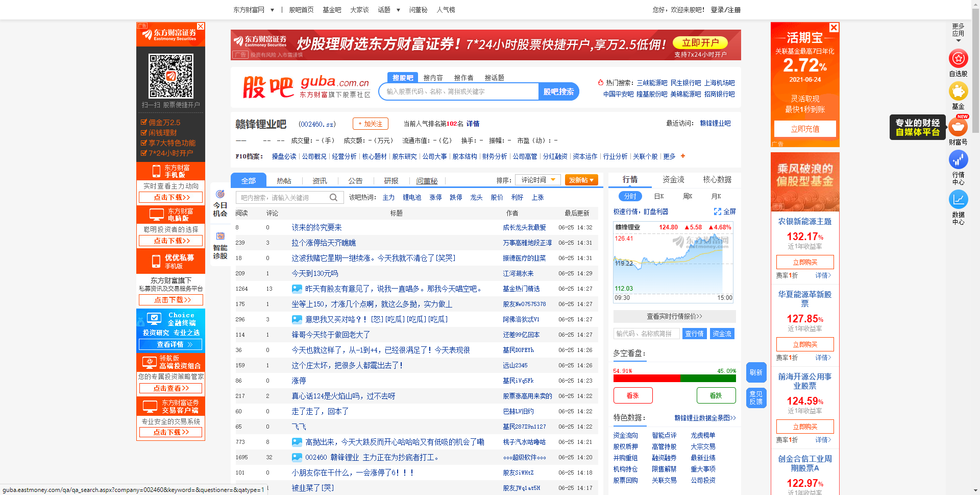This screenshot has height=495, width=980.
Task: Click the 全屏 fullscreen icon above chart
Action: (717, 211)
